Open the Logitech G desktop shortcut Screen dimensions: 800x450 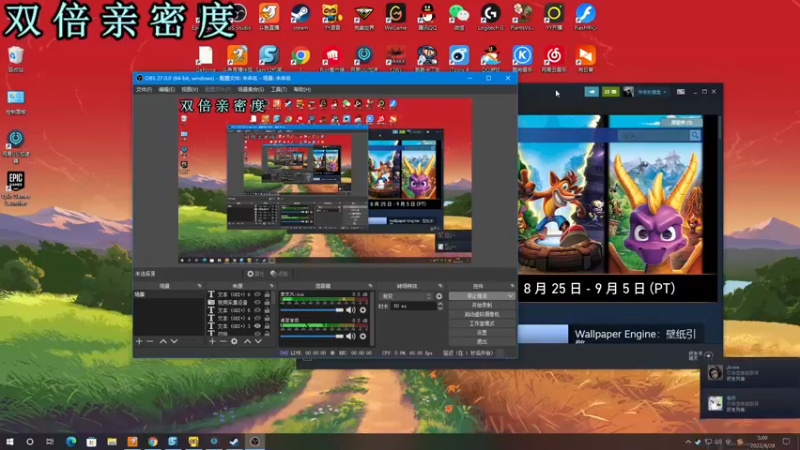(x=490, y=16)
